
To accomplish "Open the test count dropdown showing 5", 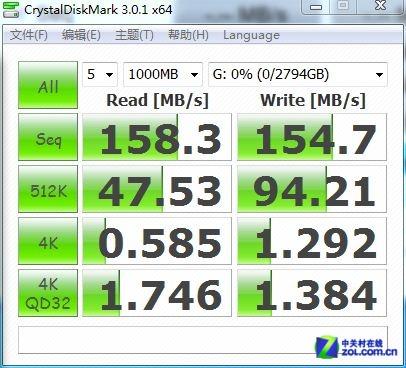I will 100,74.
